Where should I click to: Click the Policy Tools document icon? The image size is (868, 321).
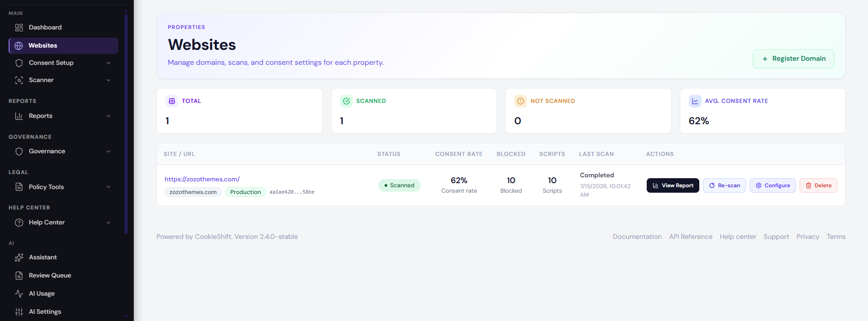click(19, 187)
